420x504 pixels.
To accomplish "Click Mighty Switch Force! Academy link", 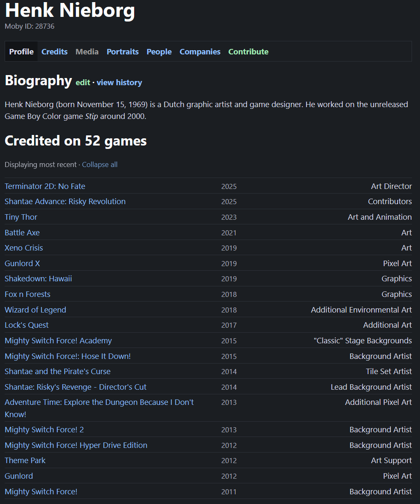I will point(58,340).
